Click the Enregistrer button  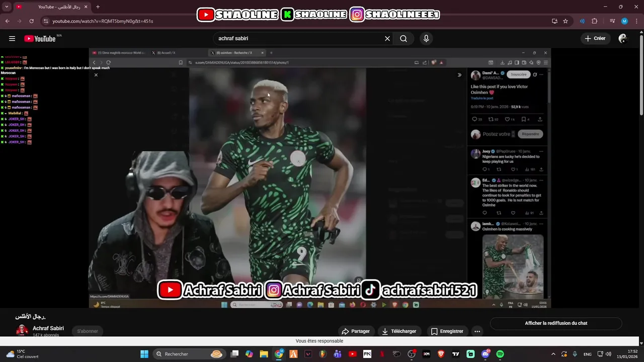click(447, 331)
